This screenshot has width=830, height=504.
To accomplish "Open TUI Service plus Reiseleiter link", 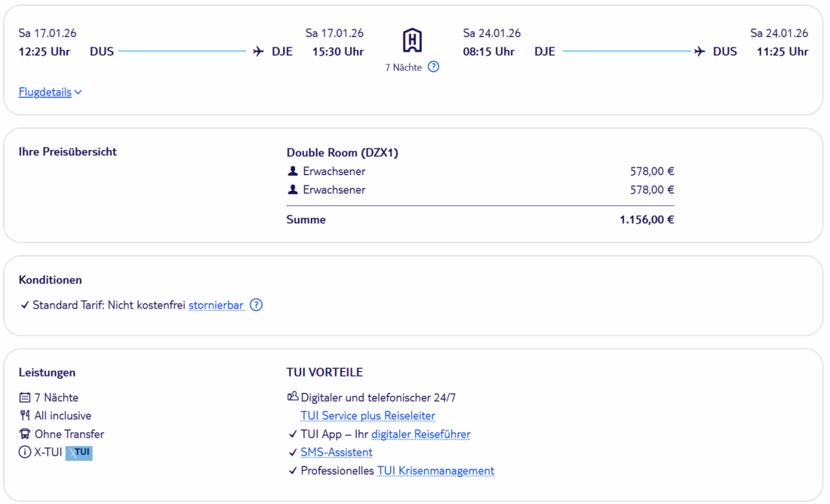I will click(367, 416).
